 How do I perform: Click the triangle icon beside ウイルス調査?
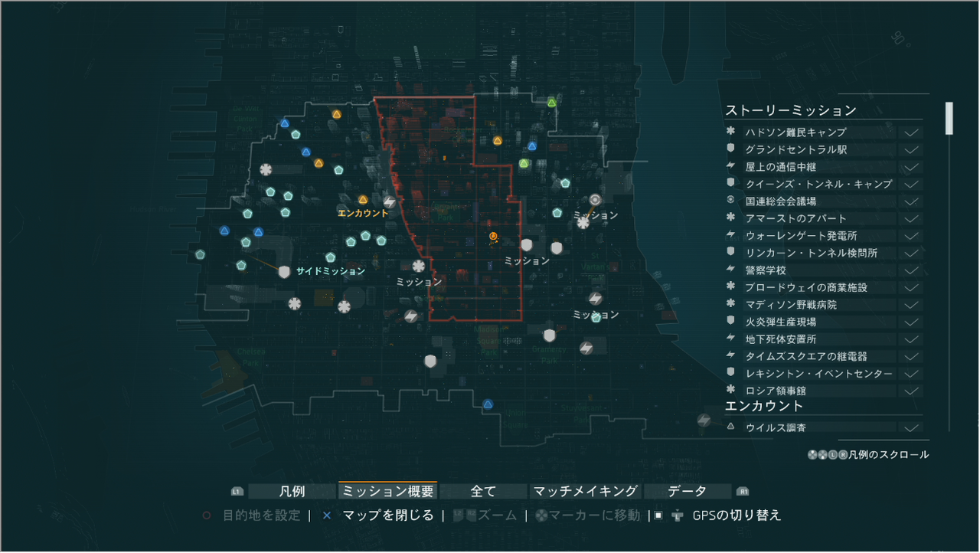pos(730,427)
